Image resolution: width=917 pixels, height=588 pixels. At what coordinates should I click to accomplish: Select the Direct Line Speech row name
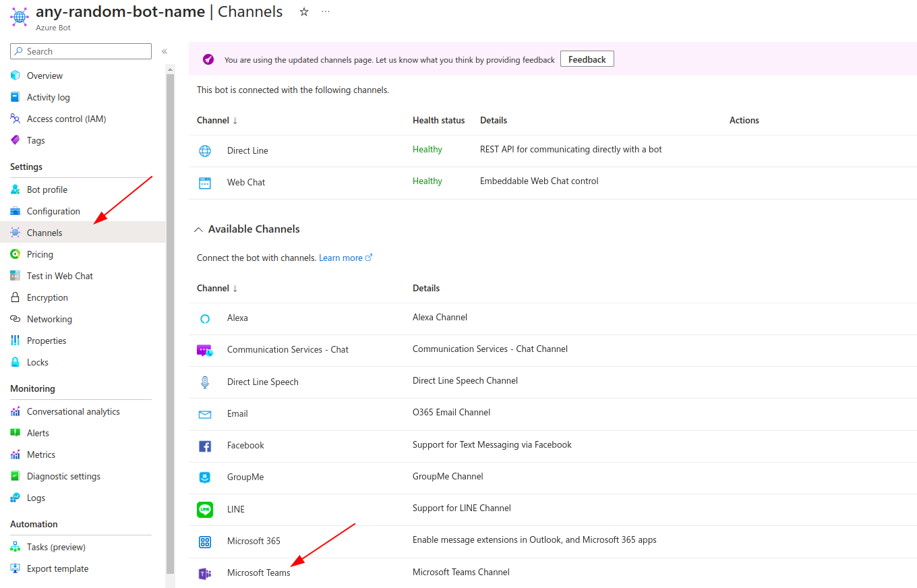click(x=263, y=382)
